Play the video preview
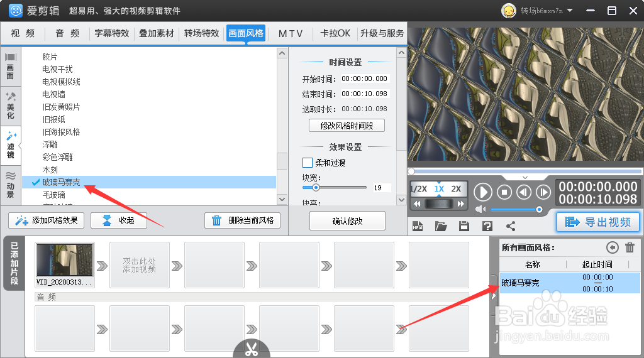Image resolution: width=644 pixels, height=358 pixels. click(483, 192)
